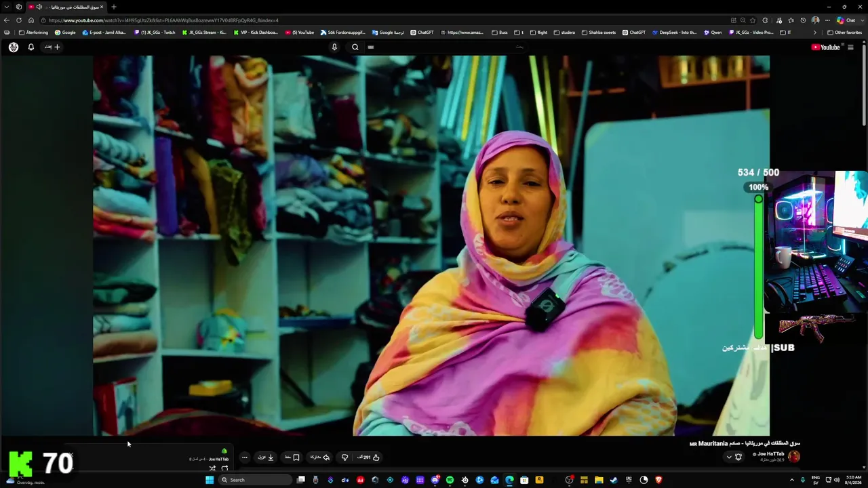868x488 pixels.
Task: Click the YouTube video player
Action: 431,245
